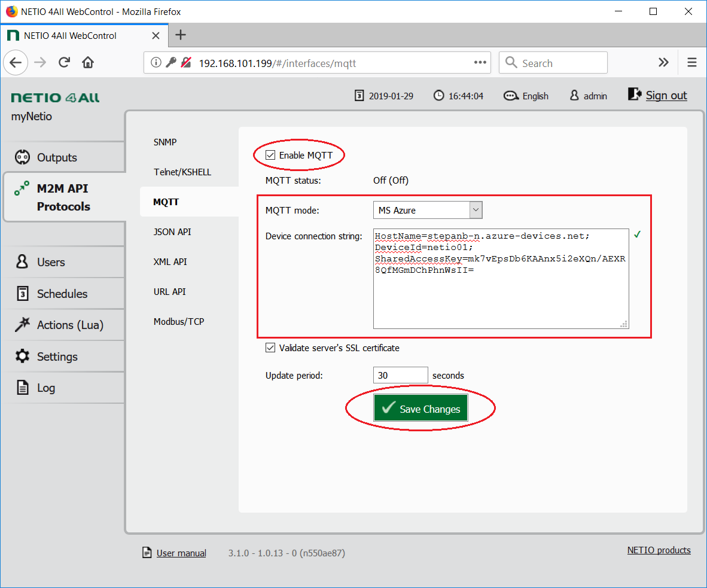Viewport: 707px width, 588px height.
Task: Open the Users menu label
Action: tap(51, 262)
